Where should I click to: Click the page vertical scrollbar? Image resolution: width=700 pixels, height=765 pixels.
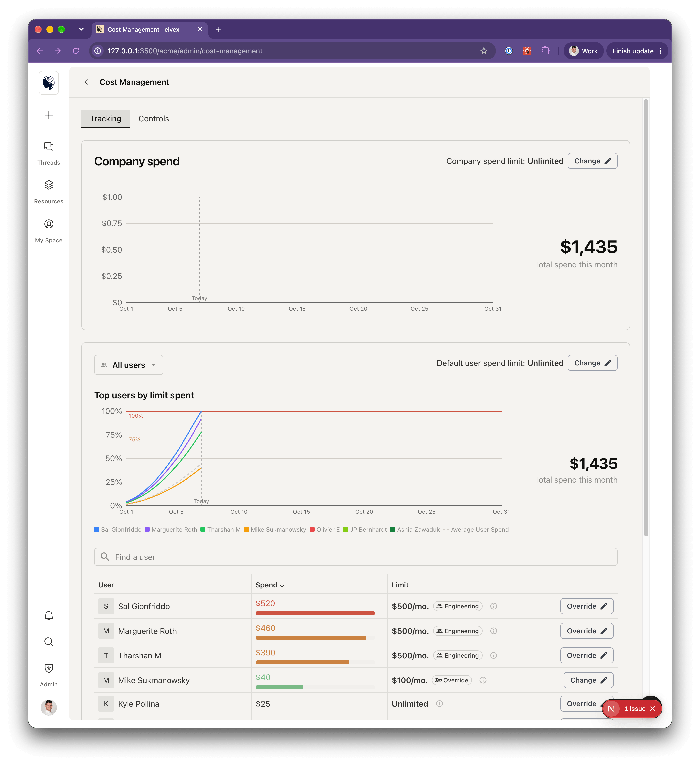646,318
